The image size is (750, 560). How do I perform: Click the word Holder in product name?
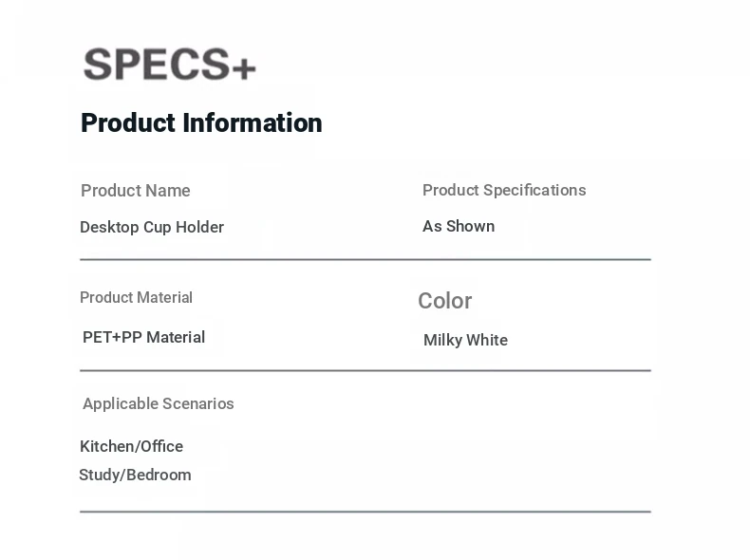pyautogui.click(x=199, y=227)
